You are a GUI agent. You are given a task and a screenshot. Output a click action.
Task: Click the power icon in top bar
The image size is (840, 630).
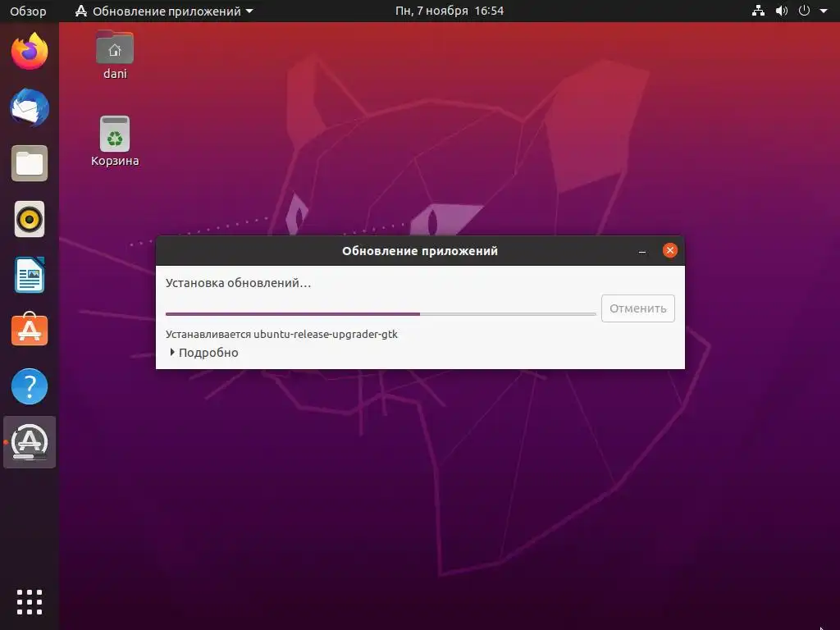point(804,11)
